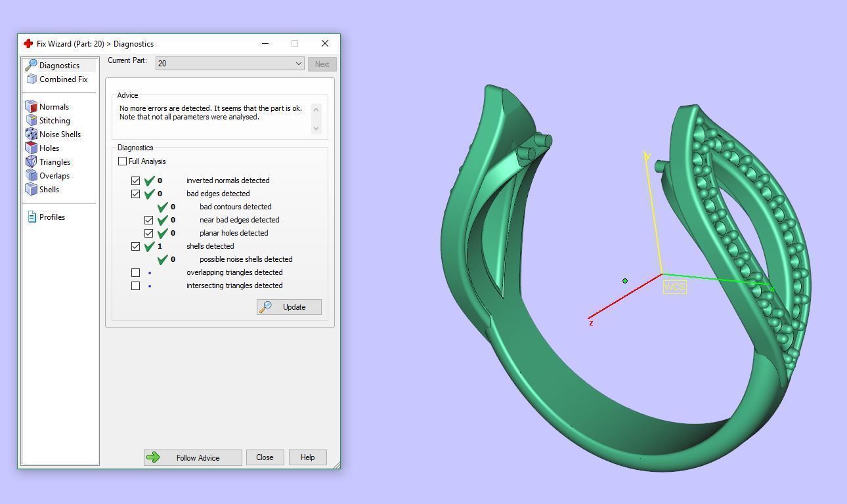The height and width of the screenshot is (504, 847).
Task: Click the Help button
Action: (x=307, y=457)
